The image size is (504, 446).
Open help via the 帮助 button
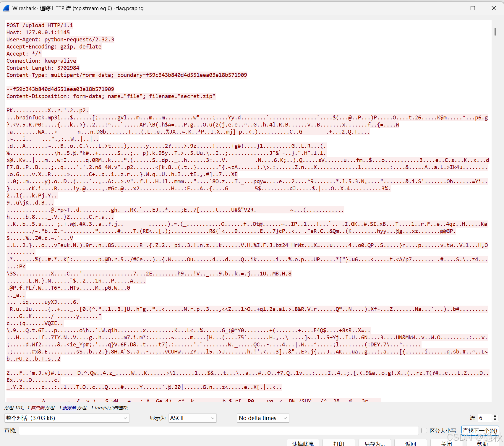482,443
